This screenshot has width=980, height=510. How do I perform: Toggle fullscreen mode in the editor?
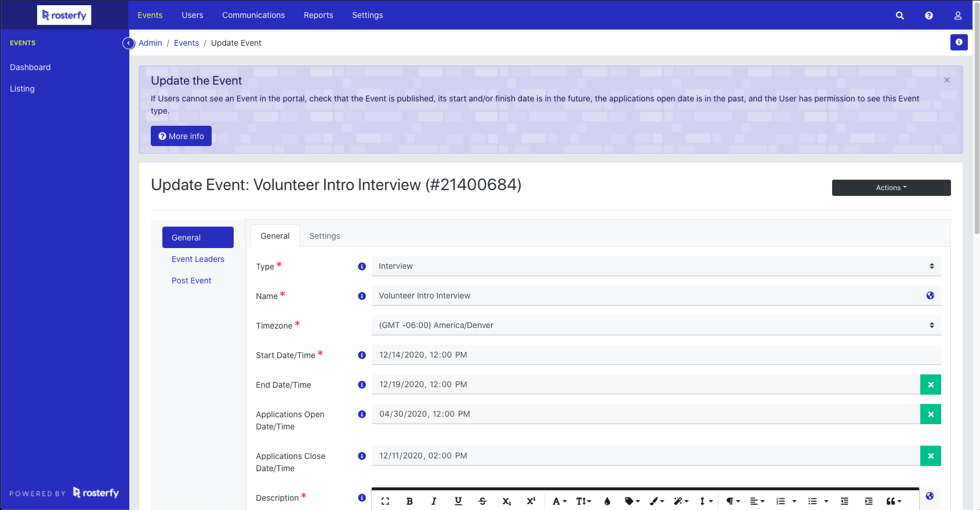tap(385, 501)
